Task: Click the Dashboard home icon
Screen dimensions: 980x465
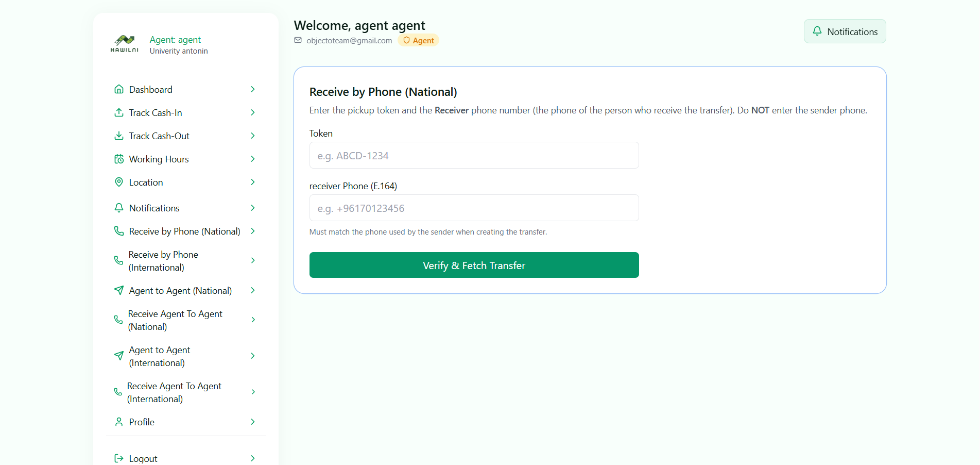Action: (x=119, y=89)
